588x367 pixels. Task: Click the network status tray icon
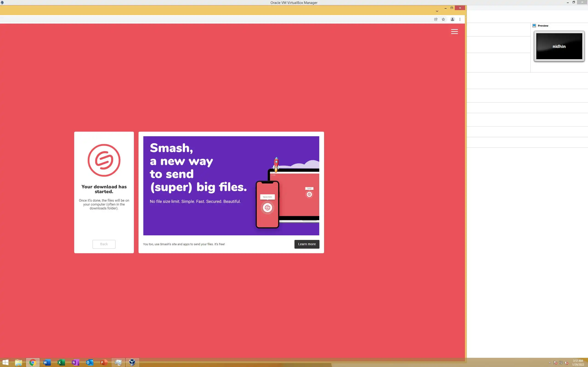tap(561, 363)
